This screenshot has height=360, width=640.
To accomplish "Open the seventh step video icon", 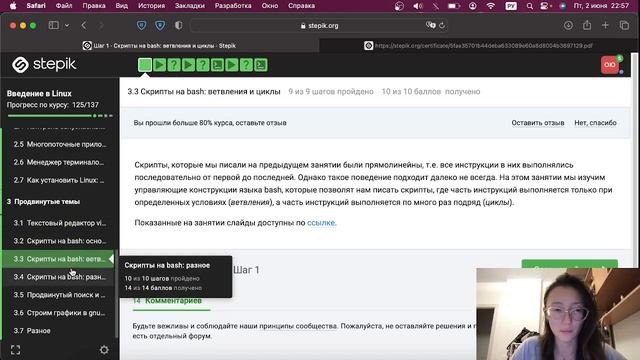I will 231,65.
